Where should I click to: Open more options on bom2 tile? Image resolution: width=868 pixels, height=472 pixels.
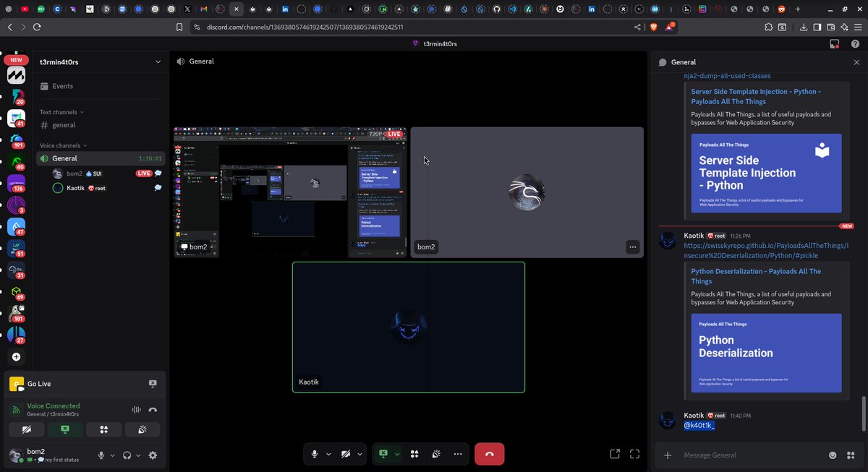click(x=632, y=247)
